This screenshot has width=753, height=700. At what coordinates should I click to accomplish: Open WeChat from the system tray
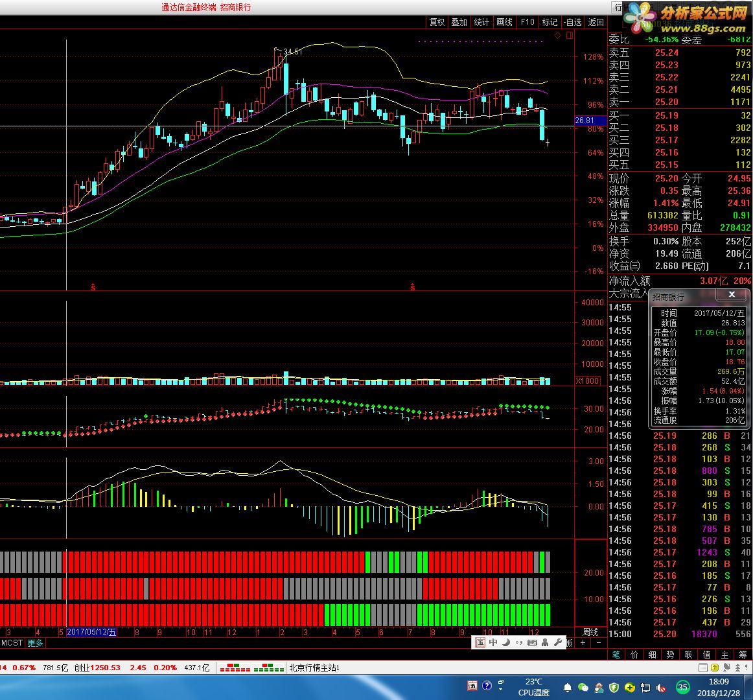583,688
